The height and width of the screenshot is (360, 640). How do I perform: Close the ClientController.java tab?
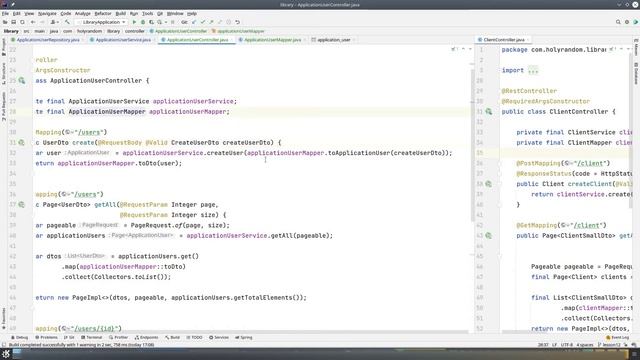click(x=528, y=40)
